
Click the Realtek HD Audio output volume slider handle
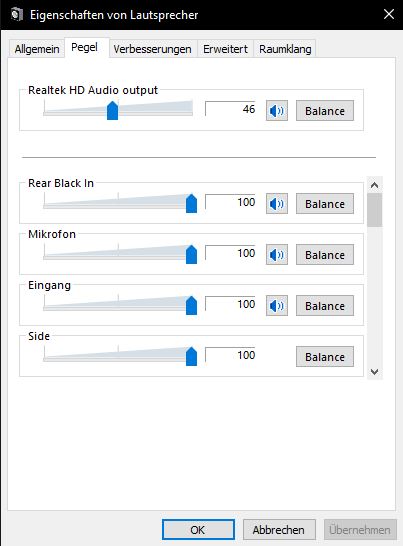point(112,110)
